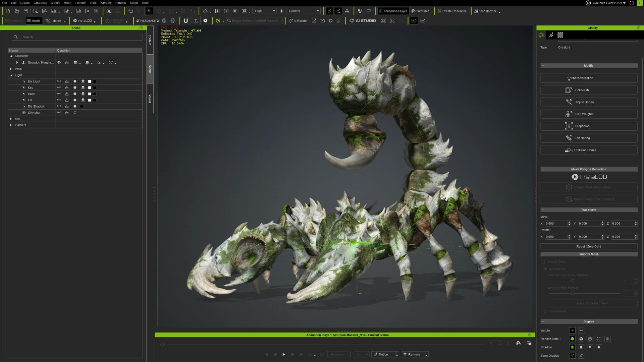
Task: Toggle the 3D view icon
Action: [414, 21]
